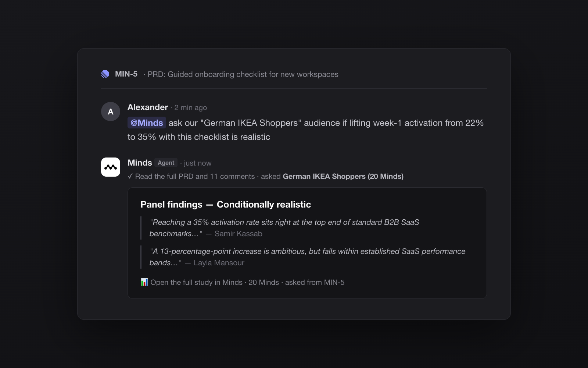Click the "2 min ago" timestamp
Viewport: 588px width, 368px height.
pos(191,107)
